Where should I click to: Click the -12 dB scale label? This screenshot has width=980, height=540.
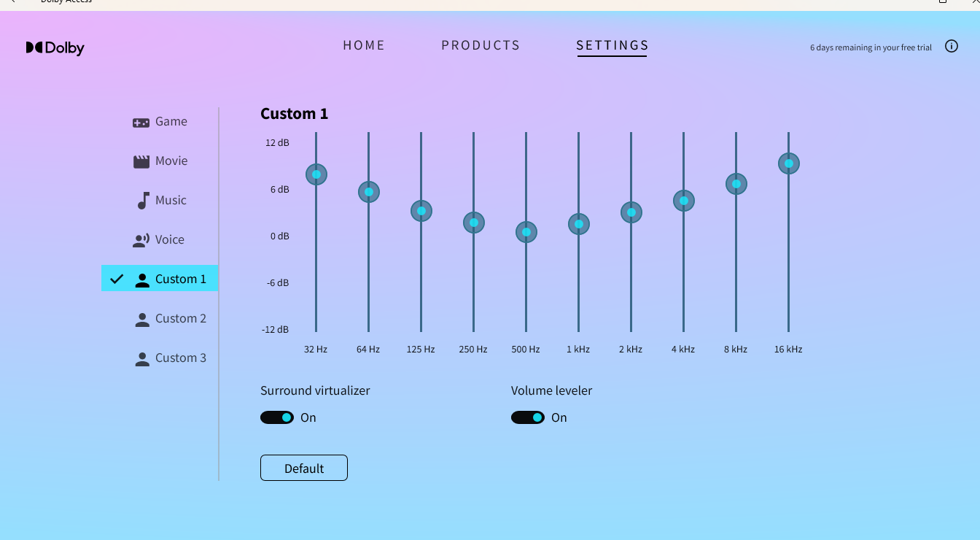pos(275,329)
